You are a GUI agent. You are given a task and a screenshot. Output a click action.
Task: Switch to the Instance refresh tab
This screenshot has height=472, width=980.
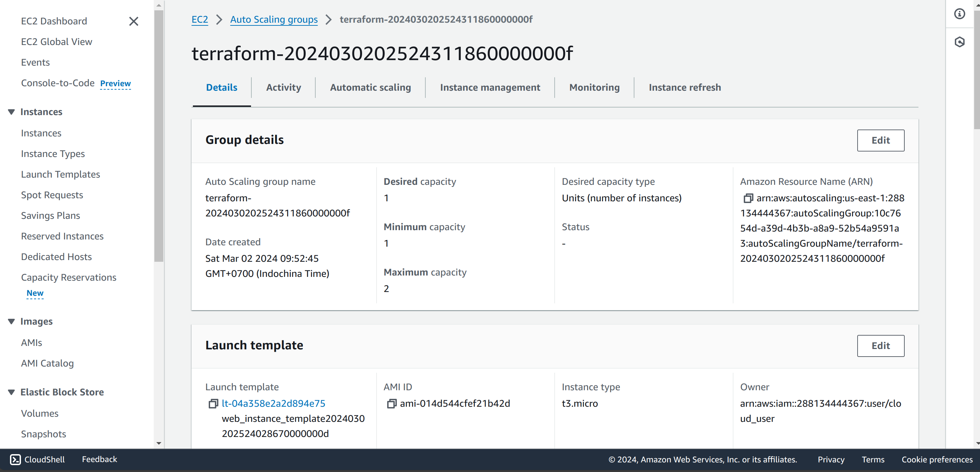(x=685, y=87)
